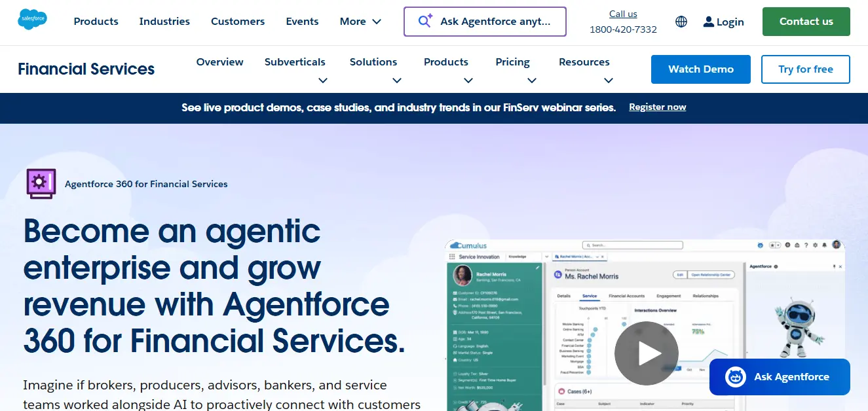
Task: Click the Try for free button
Action: [805, 69]
